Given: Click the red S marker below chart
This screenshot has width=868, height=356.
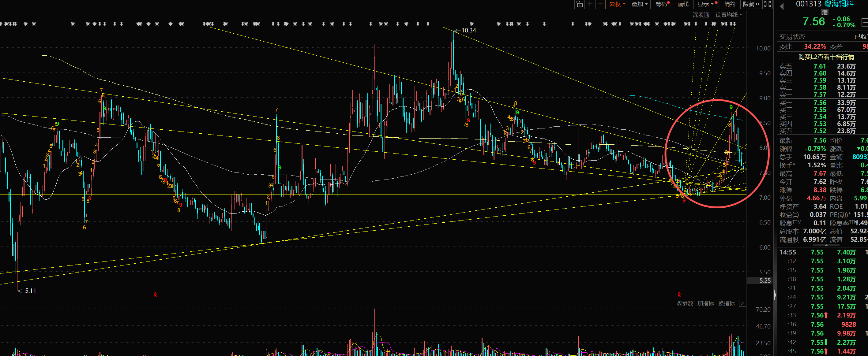Looking at the screenshot, I should pos(155,295).
